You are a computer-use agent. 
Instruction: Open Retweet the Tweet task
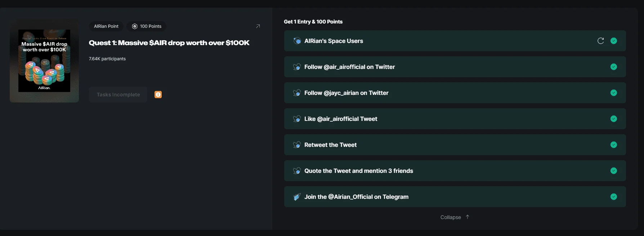(x=455, y=145)
